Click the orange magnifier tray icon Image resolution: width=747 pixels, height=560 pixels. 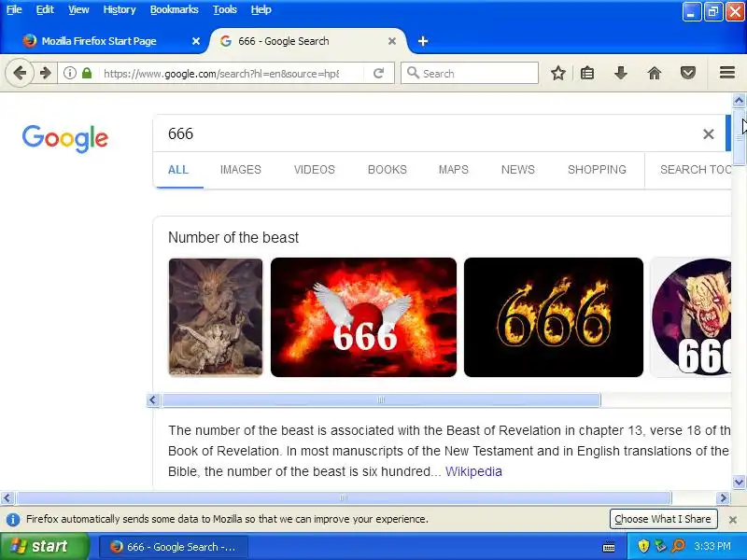pos(678,546)
